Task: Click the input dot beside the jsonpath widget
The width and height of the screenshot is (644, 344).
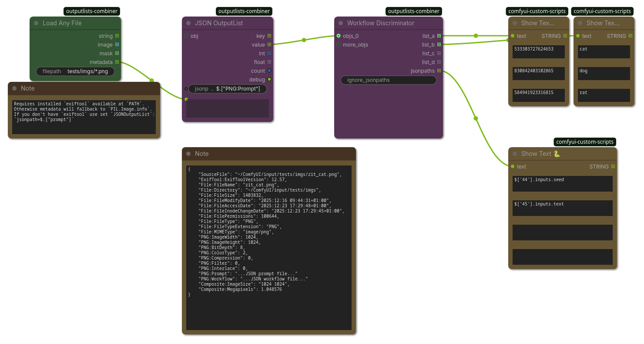Action: click(186, 89)
